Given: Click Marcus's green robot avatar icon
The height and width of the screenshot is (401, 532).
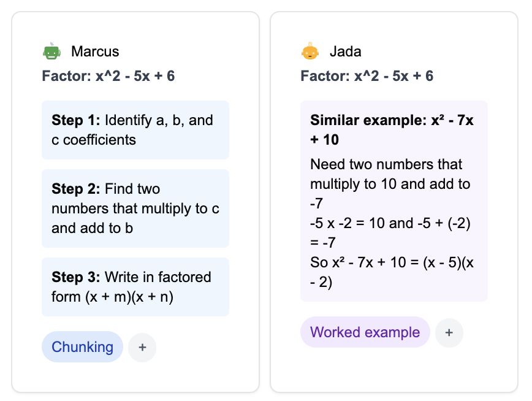Looking at the screenshot, I should tap(51, 52).
